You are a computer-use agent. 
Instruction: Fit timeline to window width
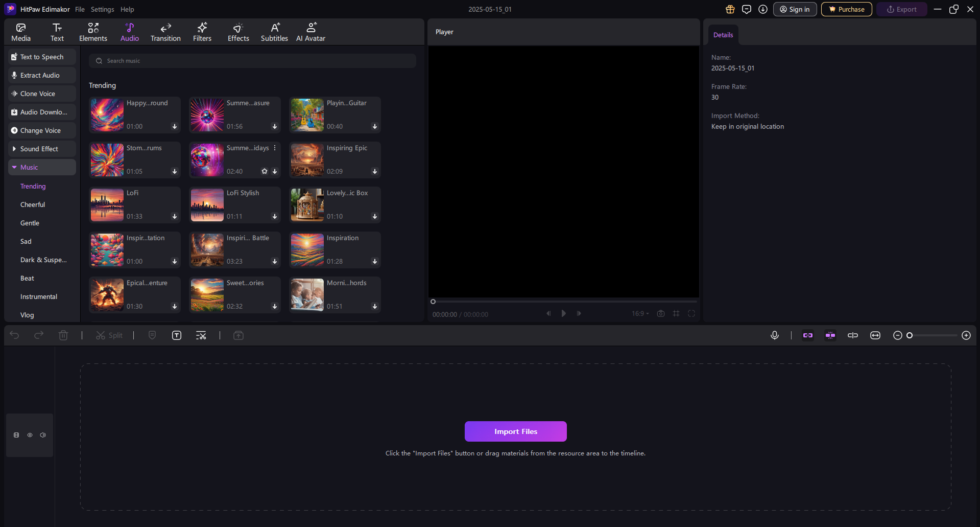pyautogui.click(x=875, y=335)
